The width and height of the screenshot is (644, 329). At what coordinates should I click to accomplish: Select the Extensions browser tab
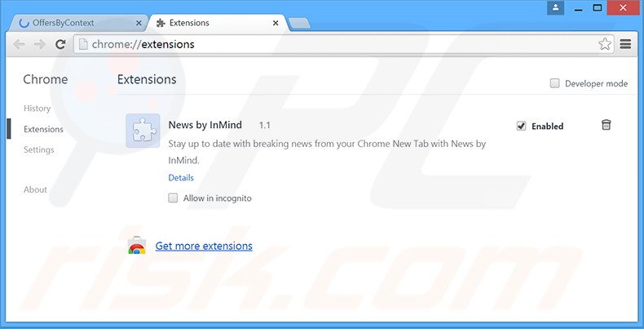coord(217,23)
